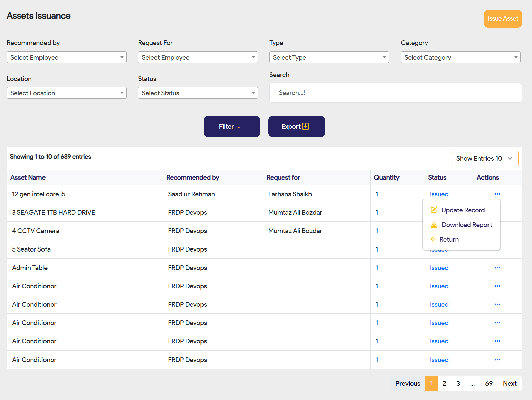Viewport: 532px width, 400px height.
Task: Click the Export button
Action: point(296,126)
